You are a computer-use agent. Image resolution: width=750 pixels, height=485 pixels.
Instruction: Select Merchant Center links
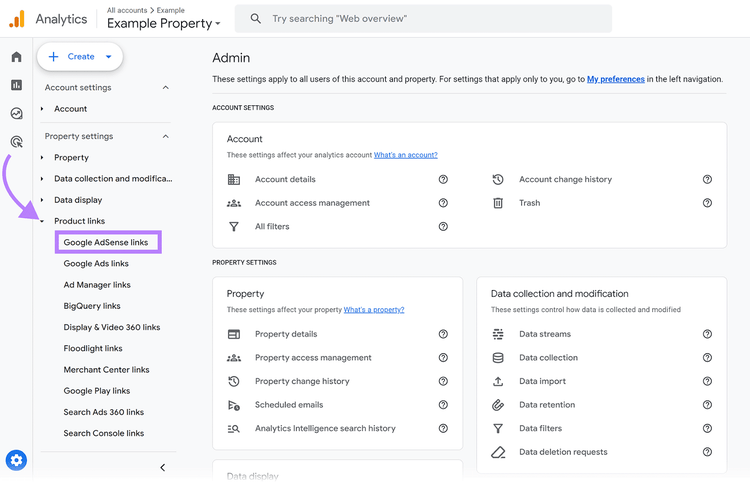coord(106,369)
